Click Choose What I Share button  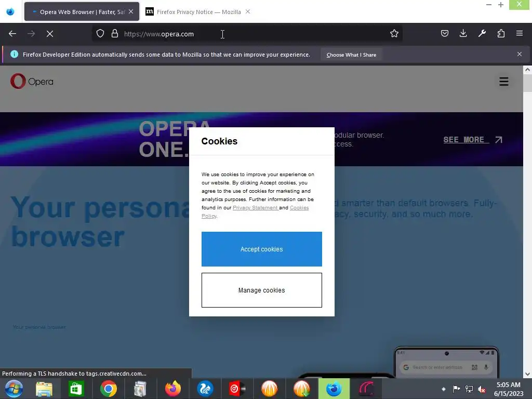[x=351, y=55]
